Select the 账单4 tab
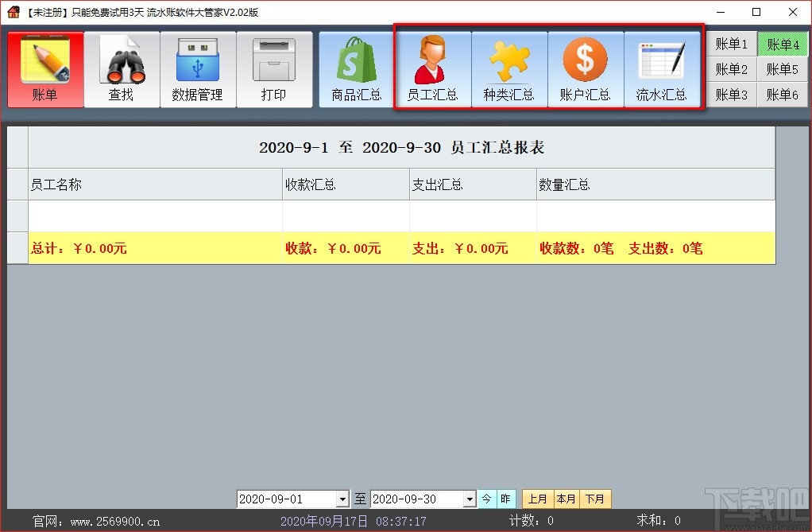 tap(782, 44)
